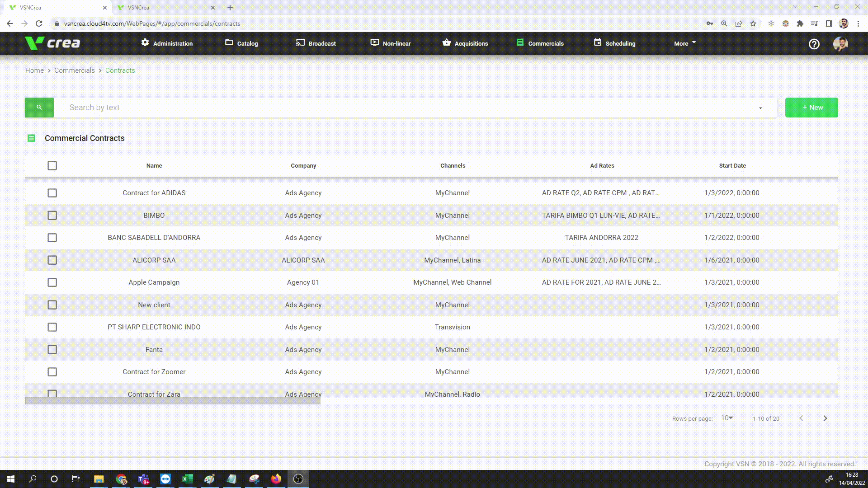Click the MyChannel, Web Channel cell
Image resolution: width=868 pixels, height=488 pixels.
tap(453, 282)
